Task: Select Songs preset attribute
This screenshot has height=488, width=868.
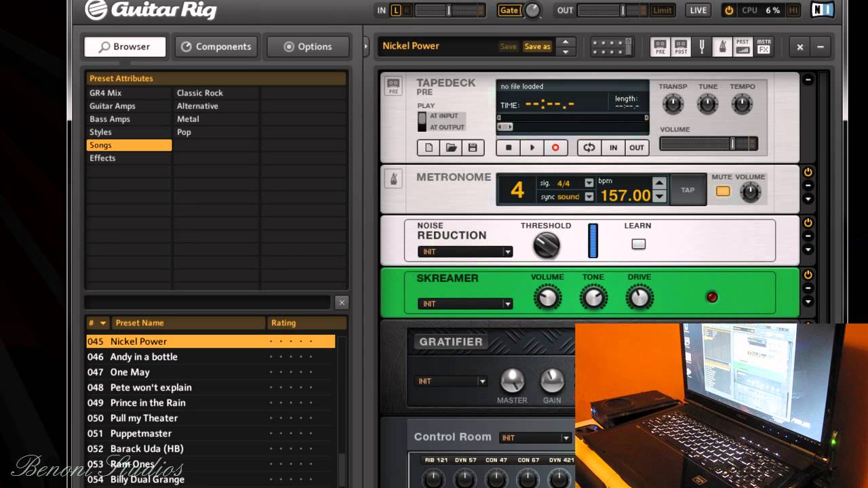Action: (x=129, y=145)
